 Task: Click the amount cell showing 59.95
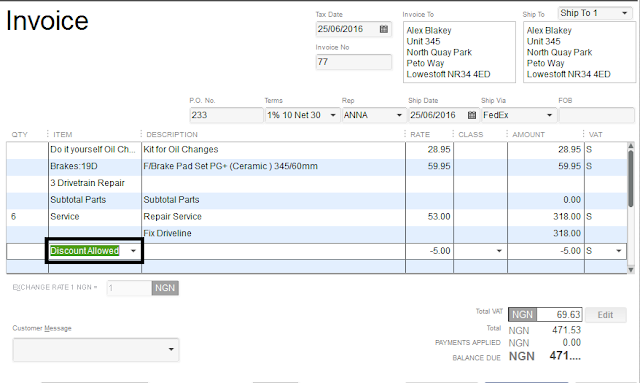(x=546, y=166)
